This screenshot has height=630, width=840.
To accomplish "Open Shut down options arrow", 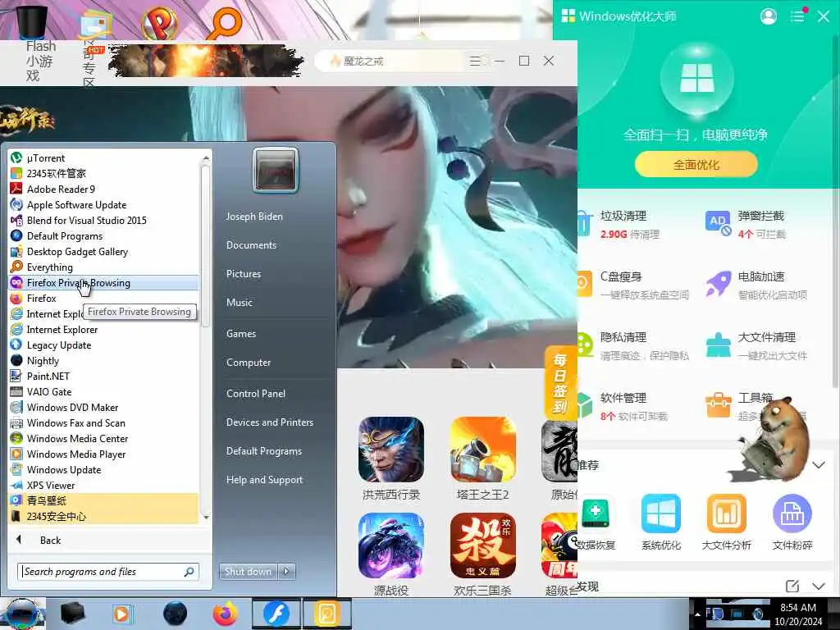I will (286, 572).
